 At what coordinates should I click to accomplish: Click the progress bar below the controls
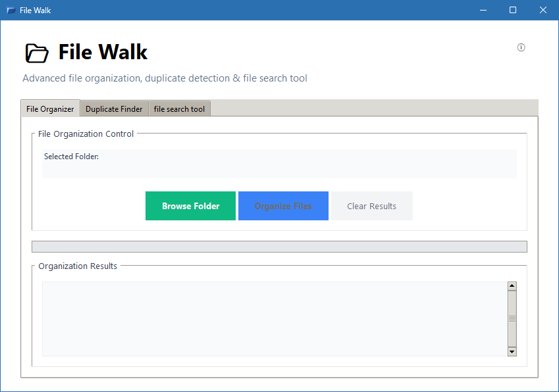279,246
